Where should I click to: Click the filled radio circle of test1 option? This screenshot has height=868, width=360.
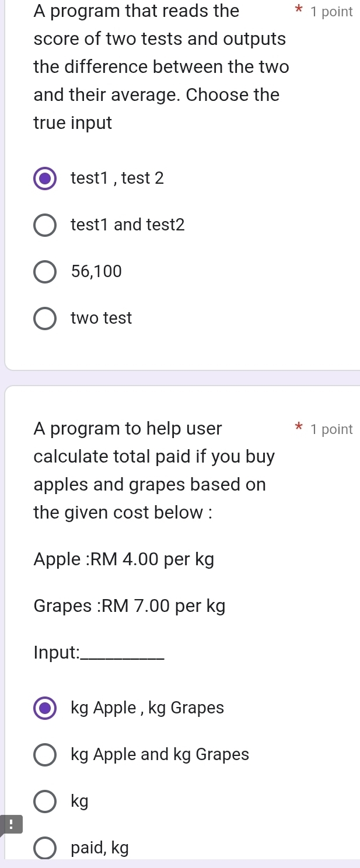tap(44, 178)
